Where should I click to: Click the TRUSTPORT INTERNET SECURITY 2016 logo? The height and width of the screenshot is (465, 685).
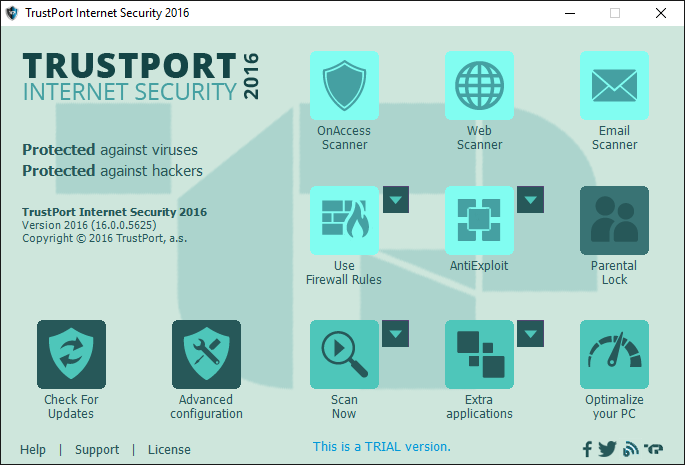point(141,76)
